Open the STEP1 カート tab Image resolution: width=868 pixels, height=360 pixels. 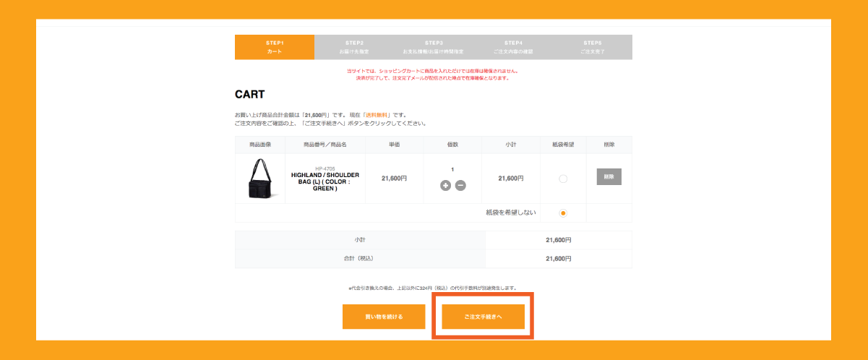[x=275, y=47]
